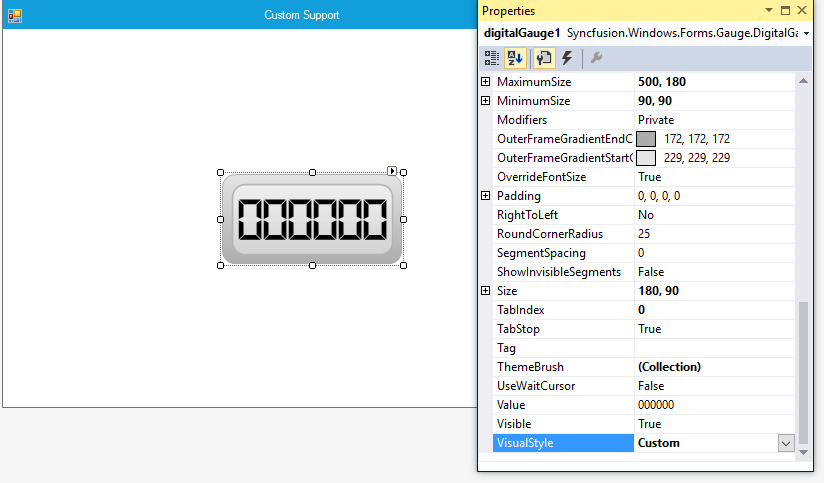Click the gauge's middle-right resize handle

coord(404,219)
